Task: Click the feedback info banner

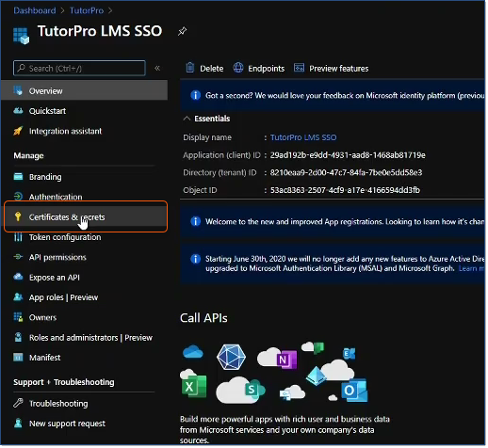Action: point(333,95)
